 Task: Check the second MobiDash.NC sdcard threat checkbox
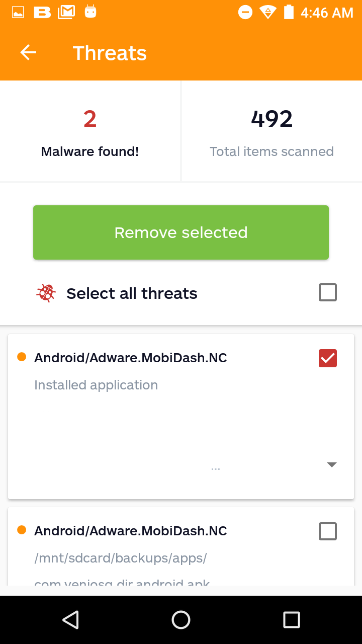click(328, 531)
